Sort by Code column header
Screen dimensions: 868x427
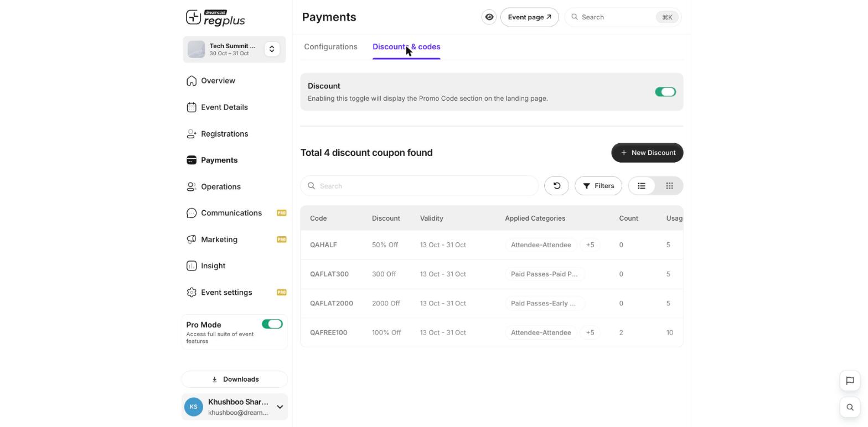pyautogui.click(x=318, y=218)
